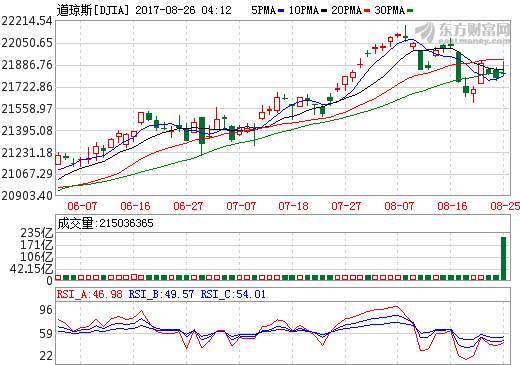Click the volume axis label 106亿
This screenshot has width=520, height=365.
(x=37, y=257)
